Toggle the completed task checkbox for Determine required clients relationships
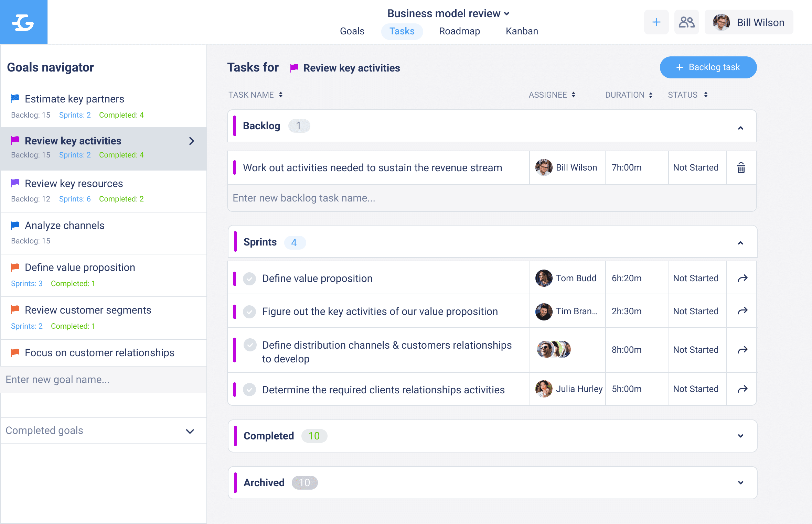The width and height of the screenshot is (812, 524). point(249,389)
